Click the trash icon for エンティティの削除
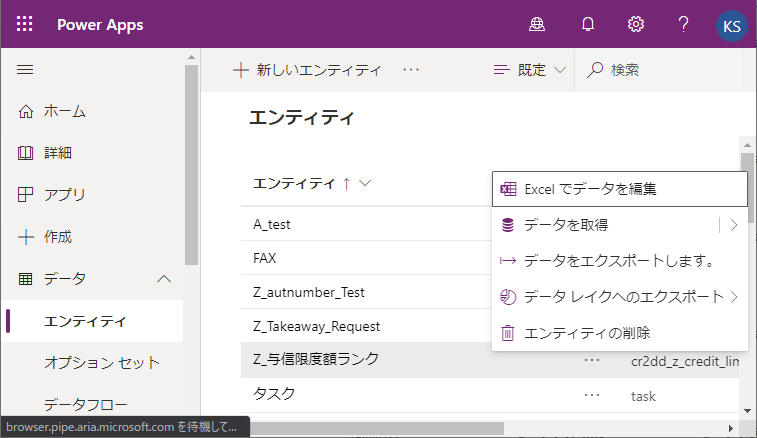This screenshot has height=438, width=757. point(508,333)
